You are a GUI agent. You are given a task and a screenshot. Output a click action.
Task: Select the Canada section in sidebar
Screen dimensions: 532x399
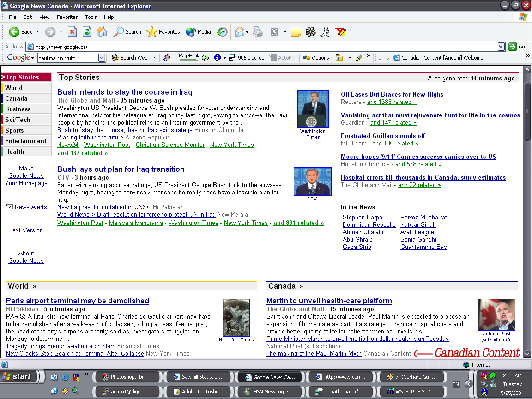(26, 98)
